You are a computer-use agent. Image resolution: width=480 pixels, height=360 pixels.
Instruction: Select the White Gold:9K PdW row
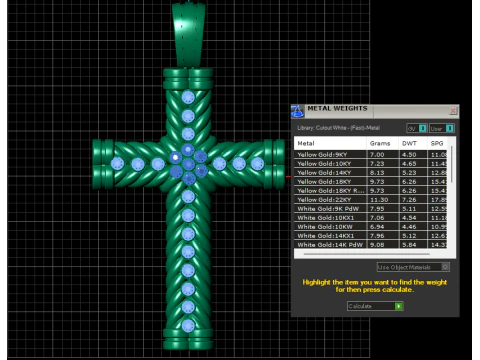(371, 209)
